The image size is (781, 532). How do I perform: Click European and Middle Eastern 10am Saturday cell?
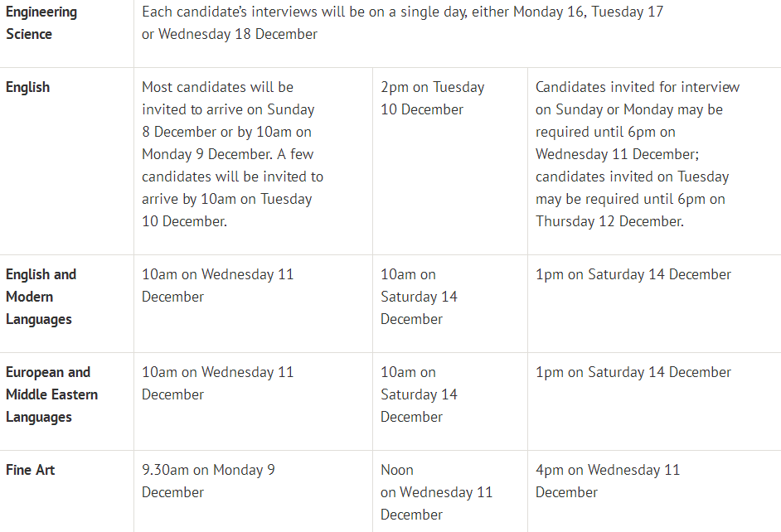pos(419,394)
